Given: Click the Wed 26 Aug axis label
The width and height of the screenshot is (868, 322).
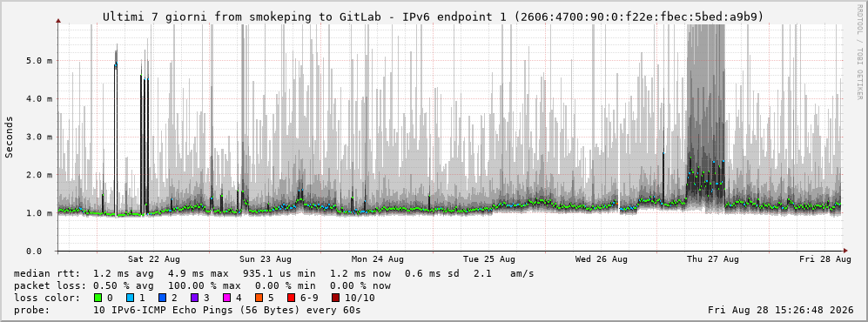Looking at the screenshot, I should pos(601,259).
